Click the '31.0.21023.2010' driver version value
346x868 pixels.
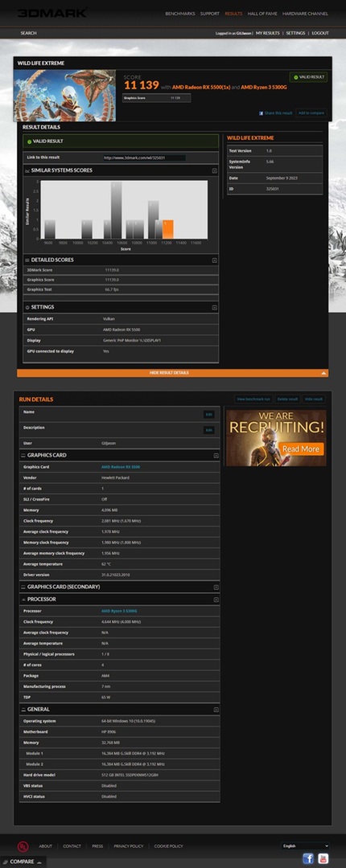point(115,575)
